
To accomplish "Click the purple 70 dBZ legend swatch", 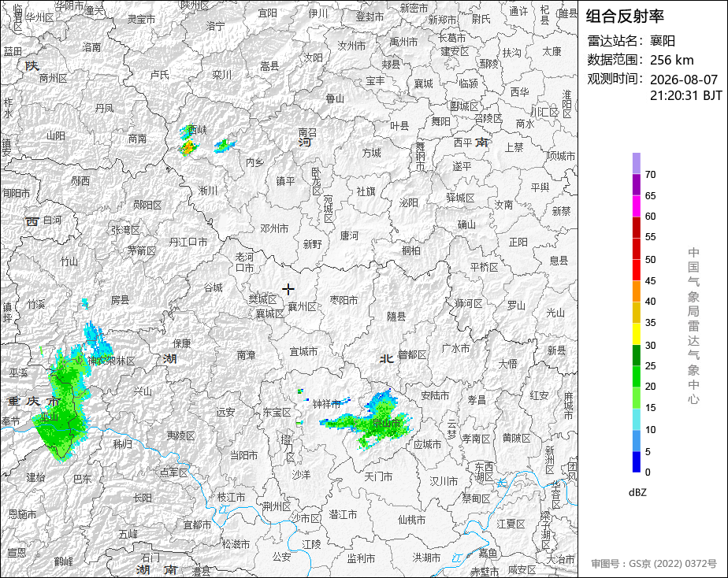I will (x=636, y=163).
